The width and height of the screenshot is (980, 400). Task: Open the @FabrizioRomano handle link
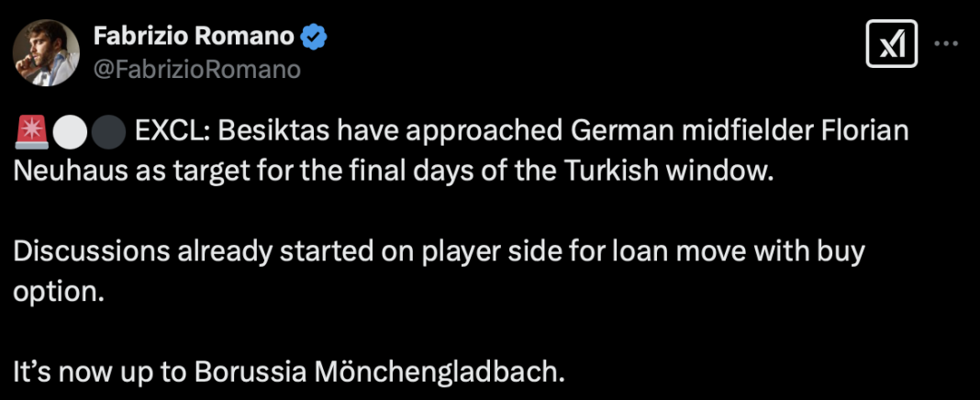[197, 70]
